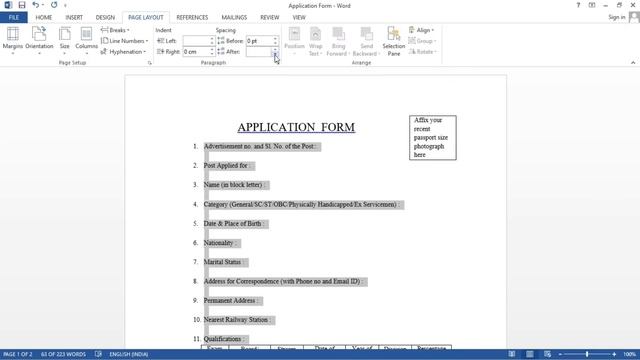Click the zoom slider handle

[x=587, y=354]
